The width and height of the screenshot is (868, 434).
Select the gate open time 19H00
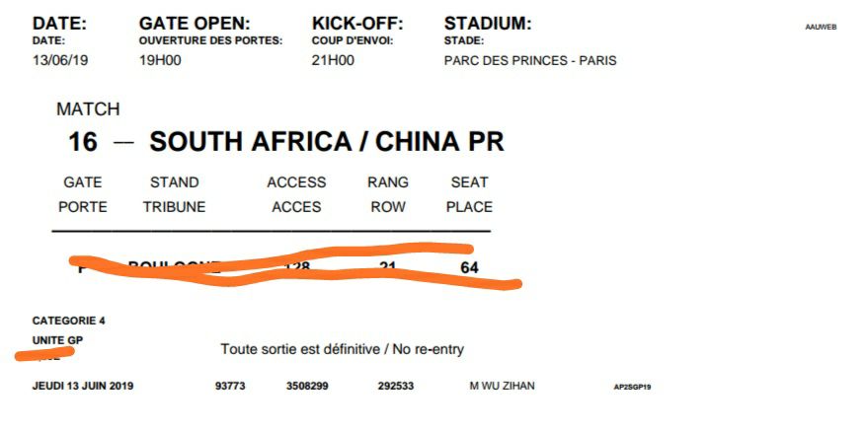point(160,60)
